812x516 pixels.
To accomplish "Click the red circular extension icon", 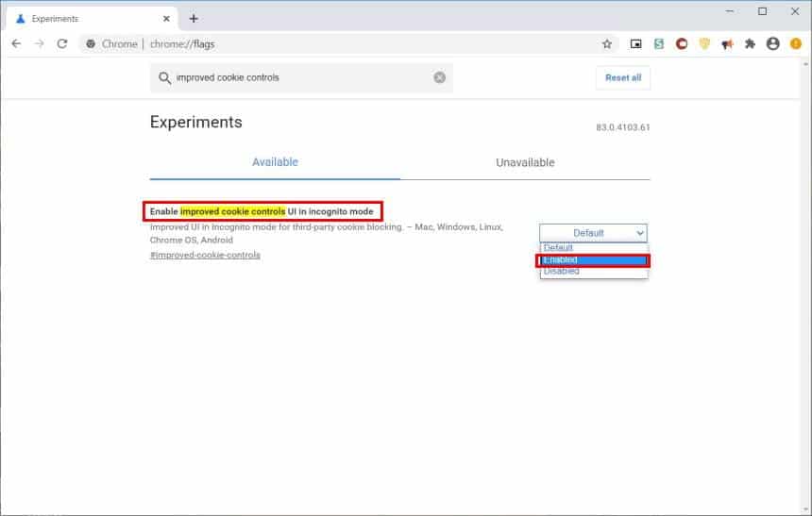I will 682,44.
